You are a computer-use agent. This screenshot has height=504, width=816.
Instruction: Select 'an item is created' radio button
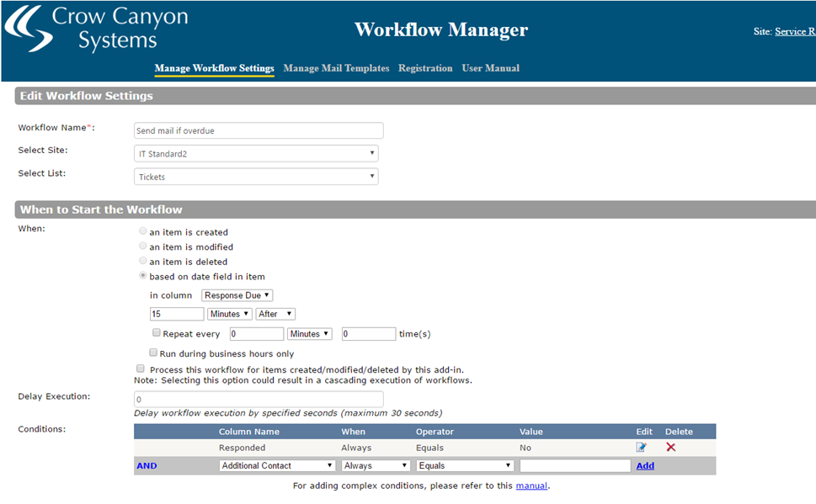click(142, 231)
